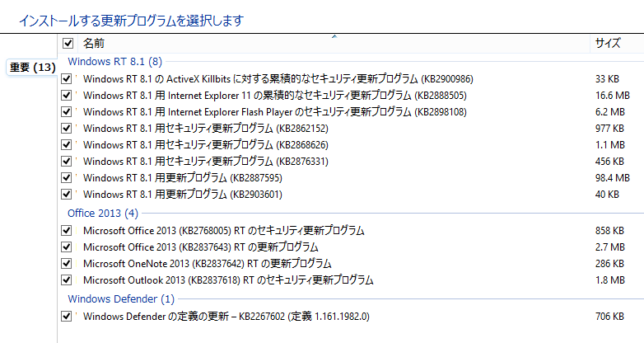Select the Microsoft Office 2013 (KB2837643) row text

pos(201,247)
